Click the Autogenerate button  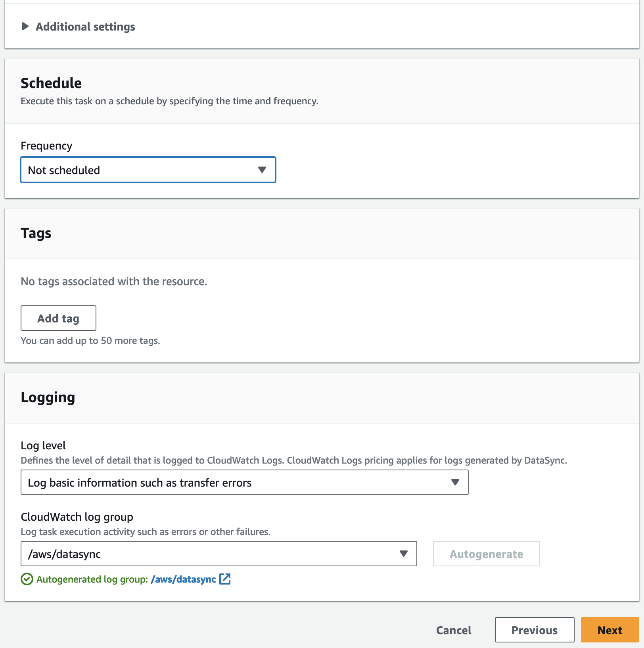coord(486,554)
